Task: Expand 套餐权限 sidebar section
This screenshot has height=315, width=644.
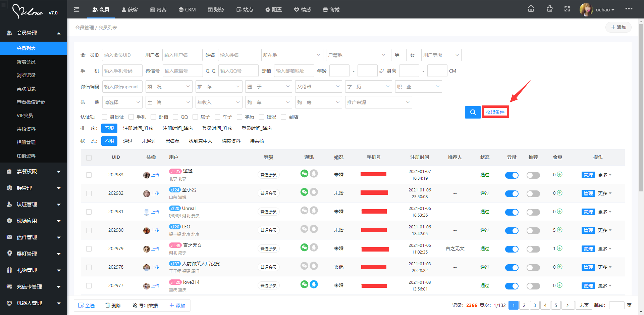Action: pos(34,171)
